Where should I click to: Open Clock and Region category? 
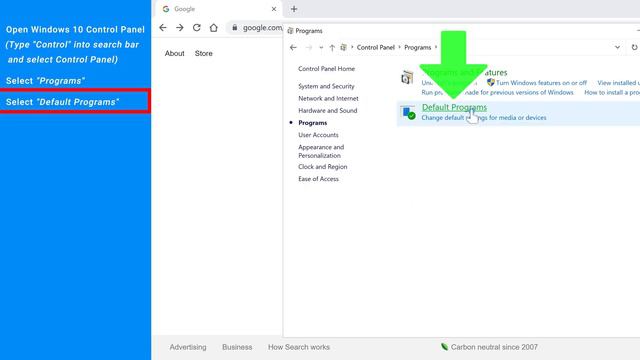pyautogui.click(x=322, y=167)
